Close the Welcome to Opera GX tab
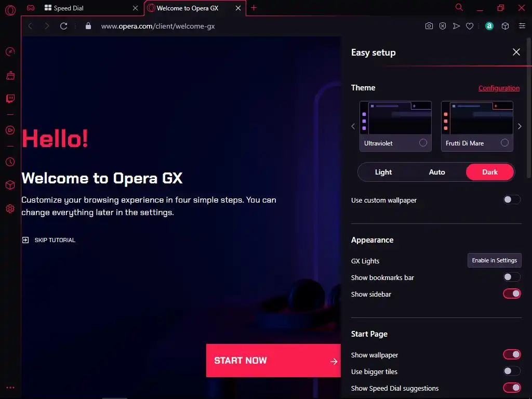 coord(238,8)
